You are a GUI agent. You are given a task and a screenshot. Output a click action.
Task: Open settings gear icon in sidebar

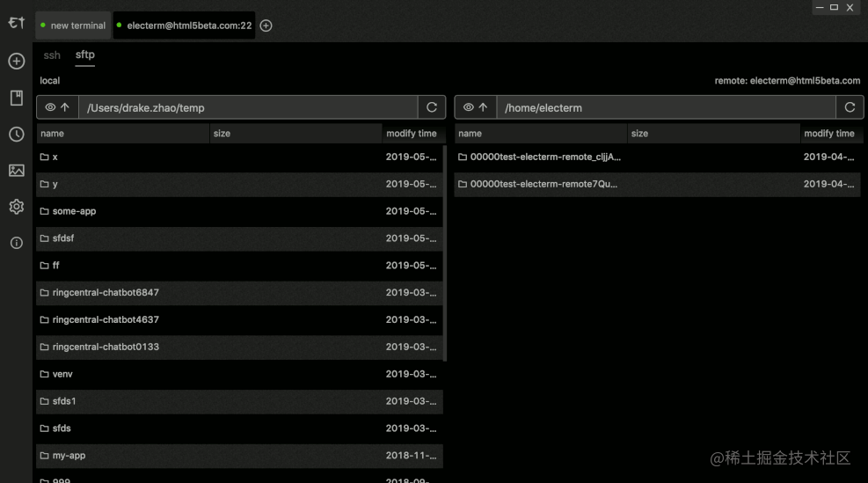tap(17, 207)
